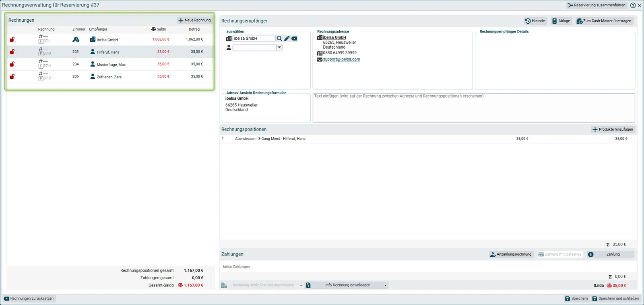Screen dimensions: 644x305
Task: Click the telephone icon beside 0680 64999 39999
Action: [320, 53]
